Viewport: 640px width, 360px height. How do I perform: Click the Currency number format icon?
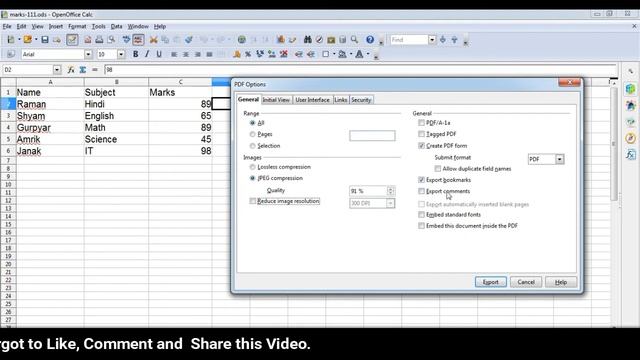tap(236, 54)
